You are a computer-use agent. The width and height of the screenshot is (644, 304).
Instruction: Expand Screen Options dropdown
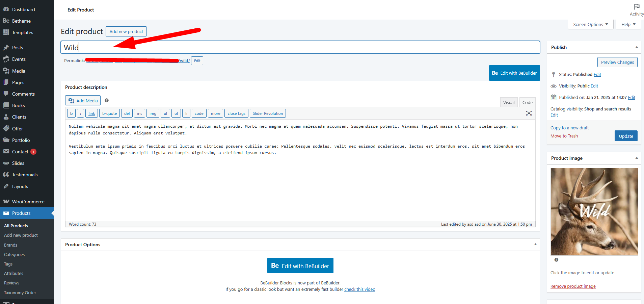[x=590, y=24]
